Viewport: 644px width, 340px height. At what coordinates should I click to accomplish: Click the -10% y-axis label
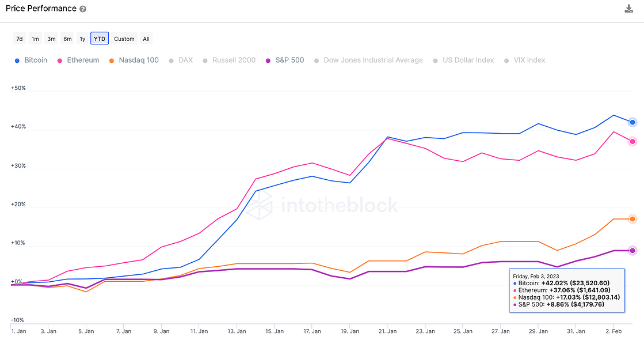[x=17, y=320]
